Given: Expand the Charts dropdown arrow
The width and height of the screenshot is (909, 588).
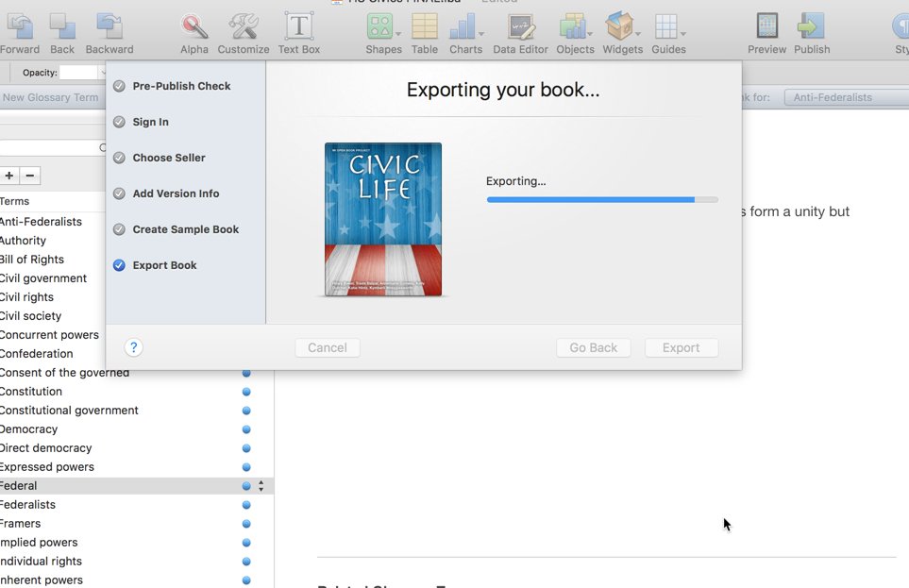Looking at the screenshot, I should pos(480,34).
